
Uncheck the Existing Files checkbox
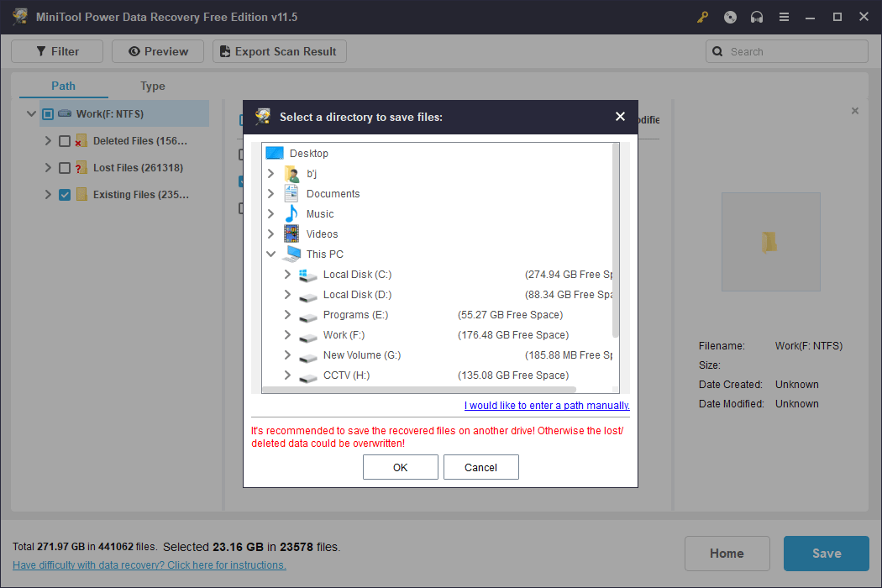(64, 194)
